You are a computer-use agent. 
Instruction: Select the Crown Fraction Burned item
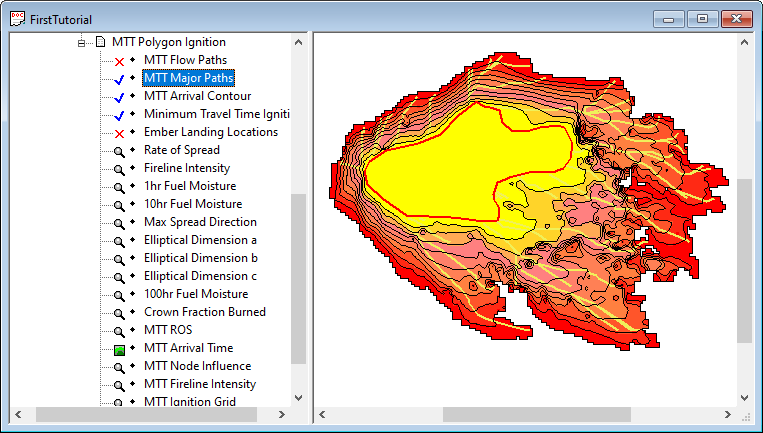click(x=204, y=312)
